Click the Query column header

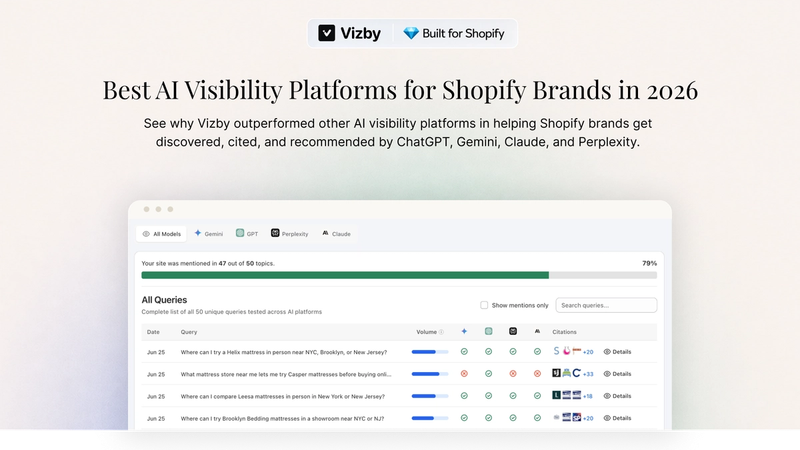point(189,332)
